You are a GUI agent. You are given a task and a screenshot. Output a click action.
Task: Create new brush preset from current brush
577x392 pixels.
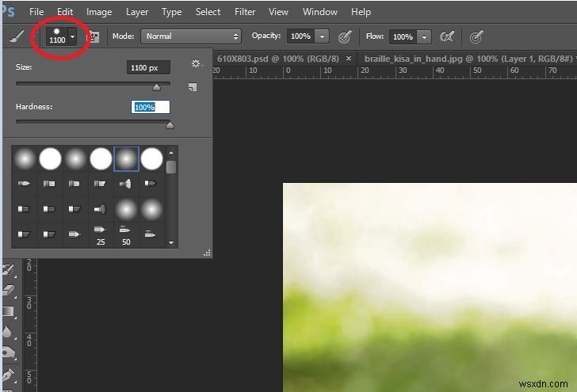coord(192,87)
